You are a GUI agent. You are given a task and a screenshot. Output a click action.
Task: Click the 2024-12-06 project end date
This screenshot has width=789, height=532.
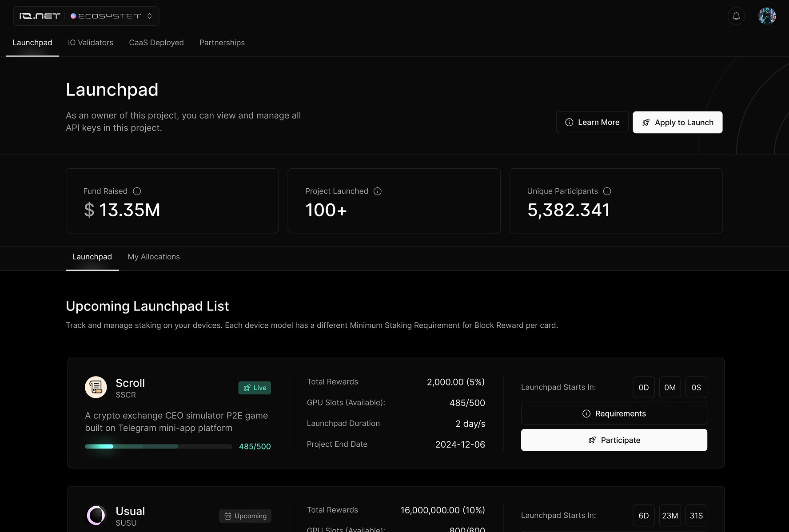tap(460, 445)
